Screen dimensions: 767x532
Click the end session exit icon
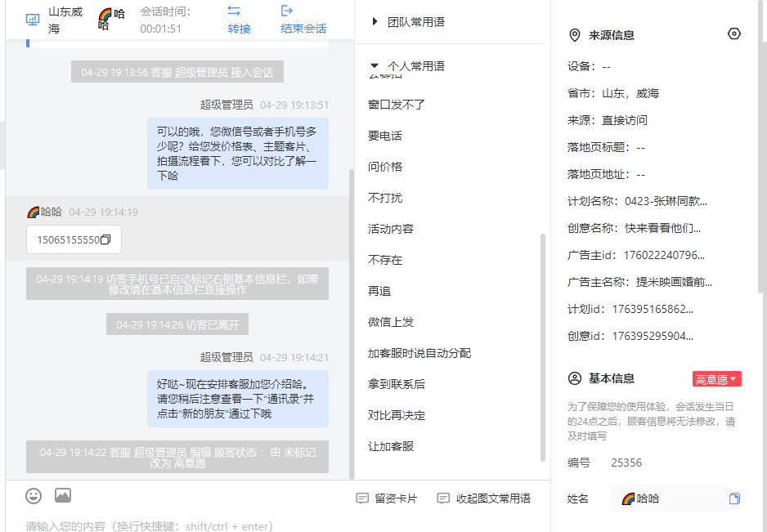click(287, 11)
